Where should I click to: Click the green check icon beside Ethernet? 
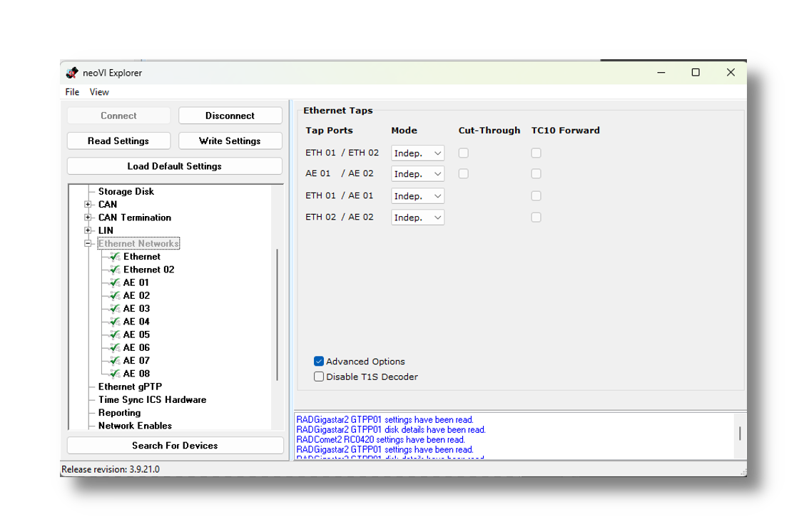114,256
